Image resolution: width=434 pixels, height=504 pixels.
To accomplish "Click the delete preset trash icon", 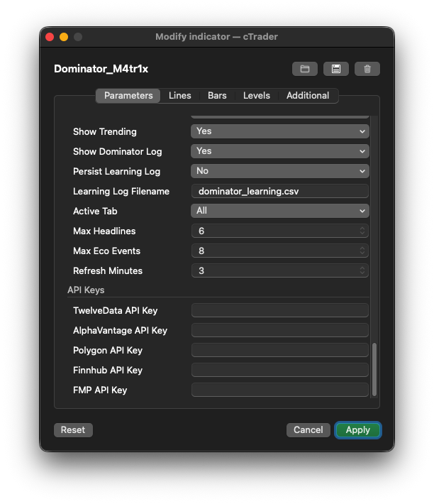I will click(367, 69).
